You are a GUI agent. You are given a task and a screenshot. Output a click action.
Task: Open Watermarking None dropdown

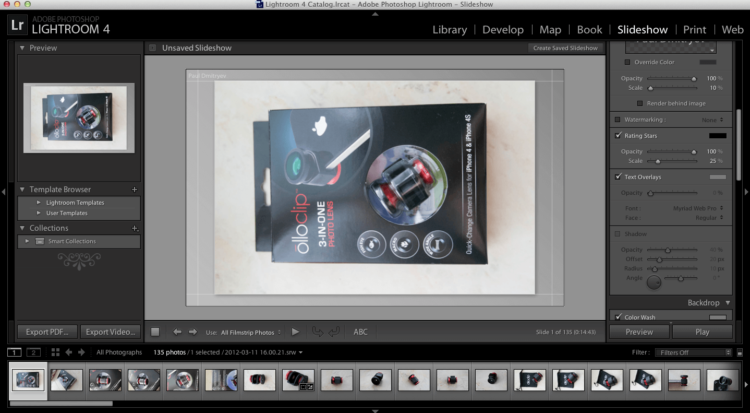(713, 120)
